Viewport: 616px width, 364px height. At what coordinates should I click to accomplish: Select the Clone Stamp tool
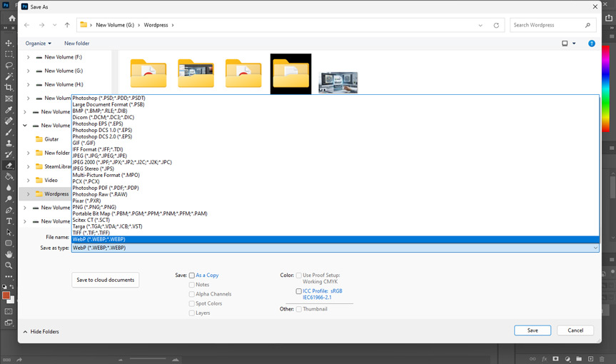pyautogui.click(x=9, y=143)
